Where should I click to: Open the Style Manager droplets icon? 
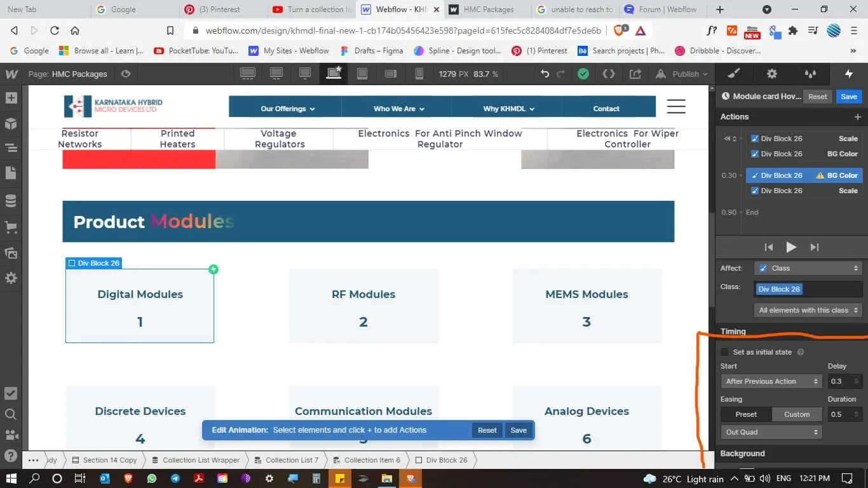(810, 74)
